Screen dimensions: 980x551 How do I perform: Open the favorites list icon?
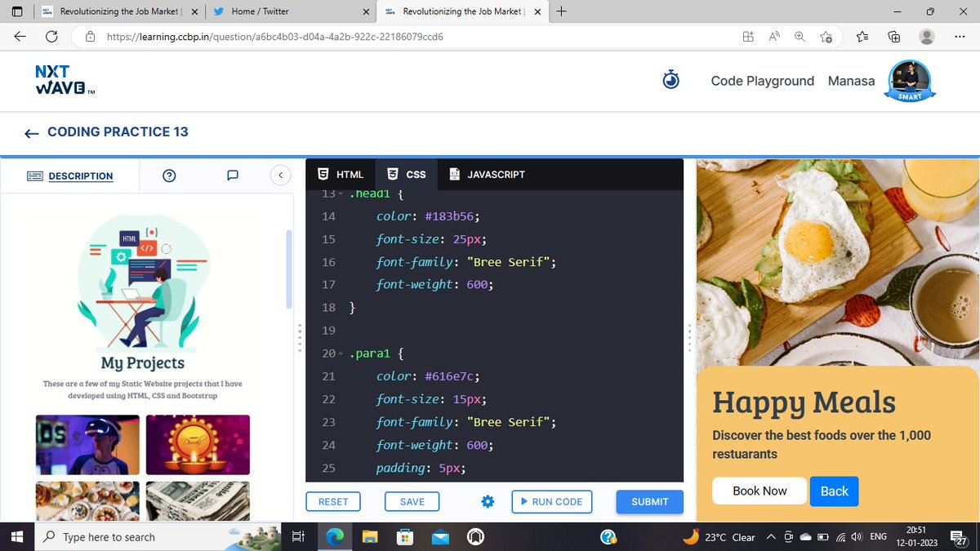[862, 37]
